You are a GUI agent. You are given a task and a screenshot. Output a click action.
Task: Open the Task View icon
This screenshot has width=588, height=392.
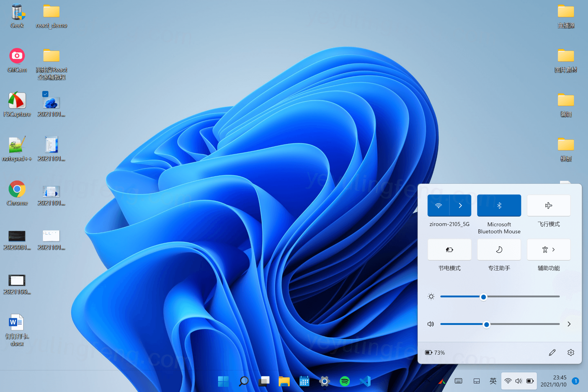point(264,381)
